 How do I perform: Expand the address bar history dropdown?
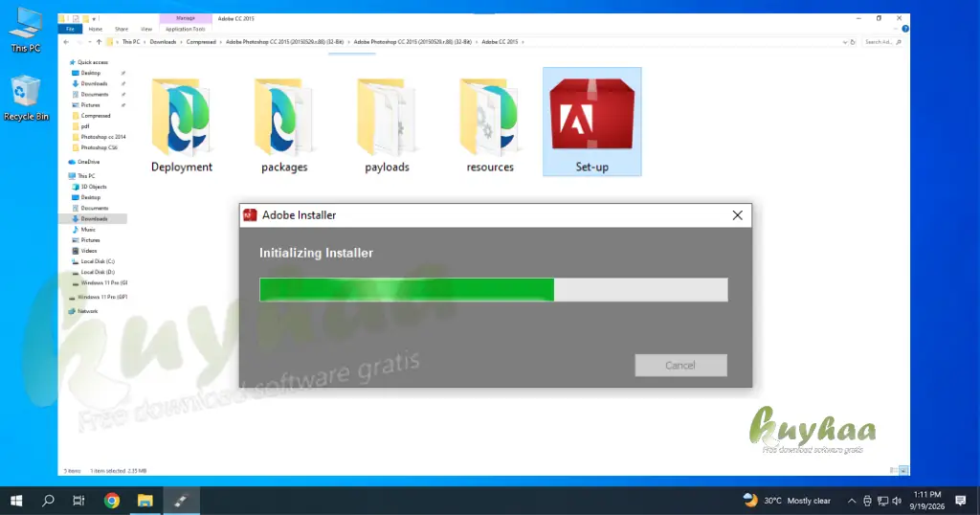click(844, 42)
